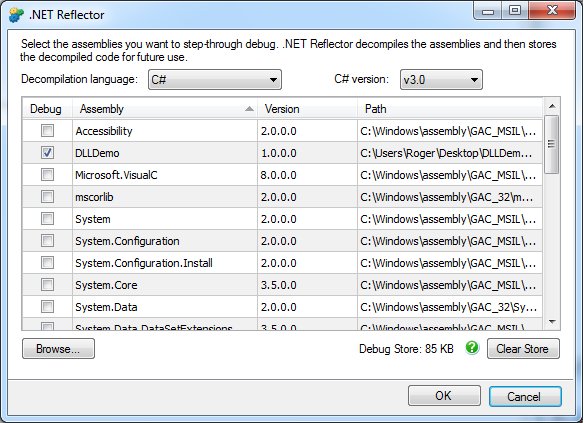Select the System.Core assembly name
The width and height of the screenshot is (584, 423).
coord(106,285)
